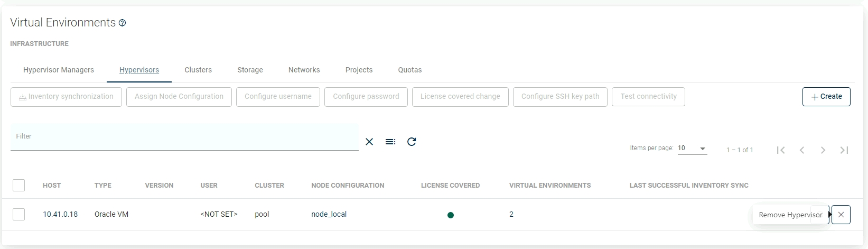
Task: Clear the filter with the X icon
Action: pos(369,142)
